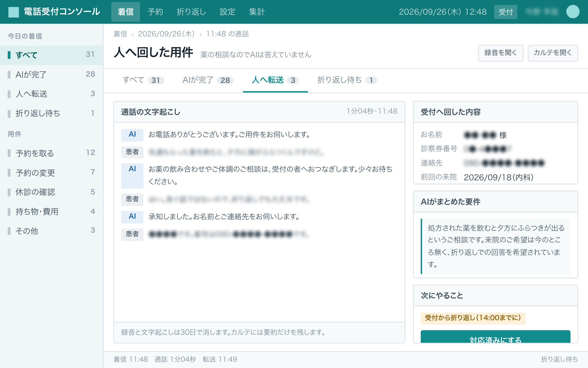Select すべて in the sidebar

[51, 55]
